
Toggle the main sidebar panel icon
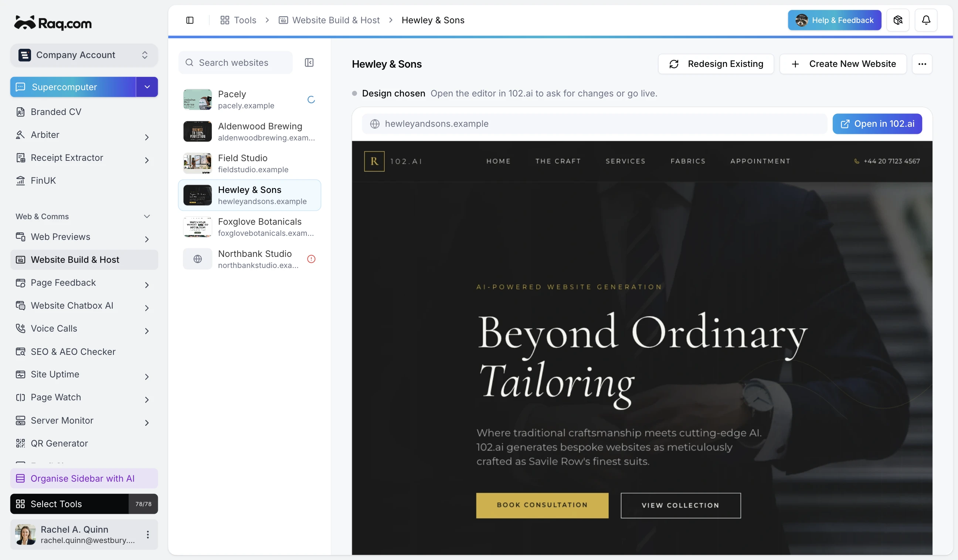(190, 20)
